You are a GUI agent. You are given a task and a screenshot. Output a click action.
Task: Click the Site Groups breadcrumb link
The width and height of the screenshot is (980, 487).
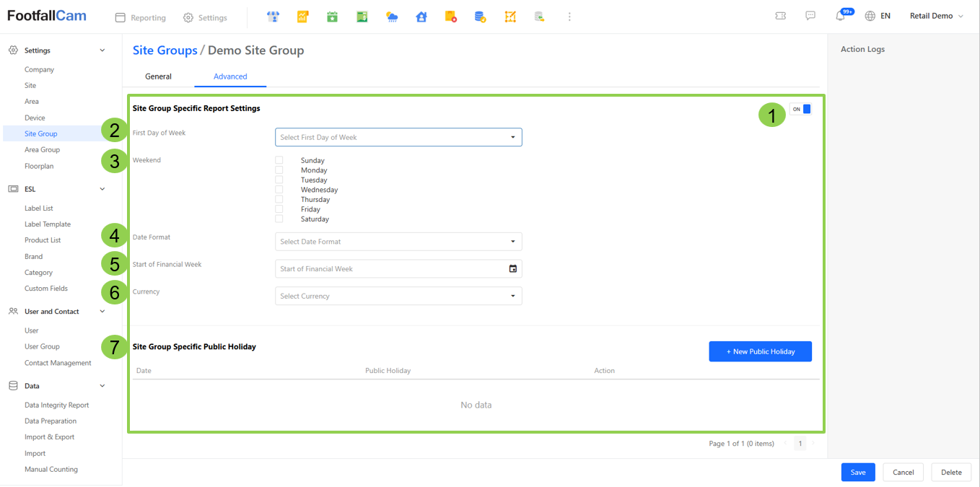(x=165, y=51)
